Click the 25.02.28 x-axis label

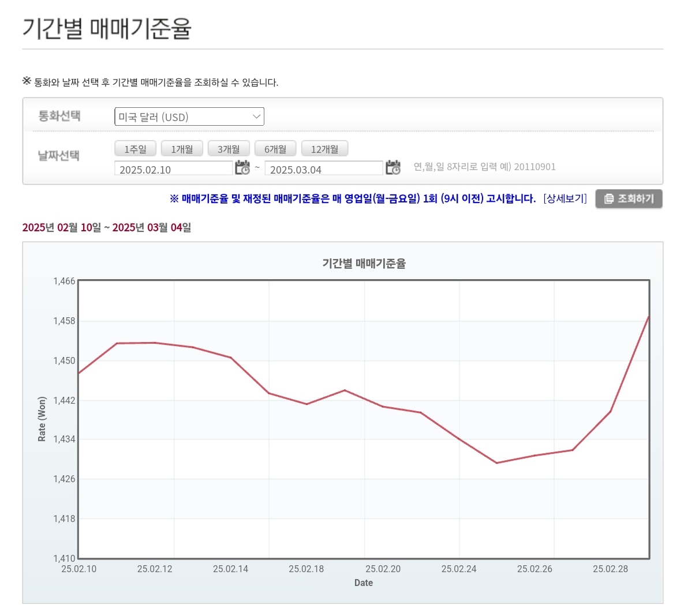(610, 569)
